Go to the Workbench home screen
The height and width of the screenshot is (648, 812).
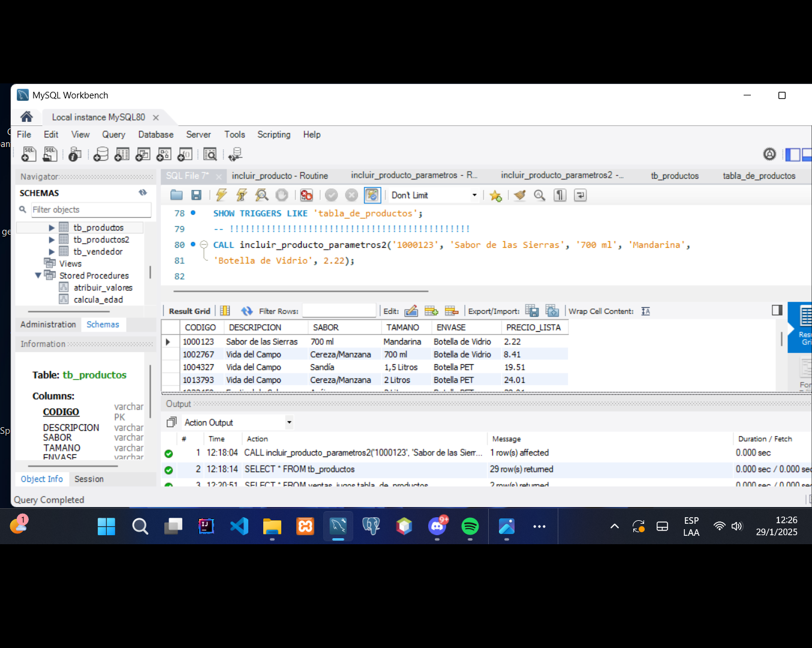26,117
